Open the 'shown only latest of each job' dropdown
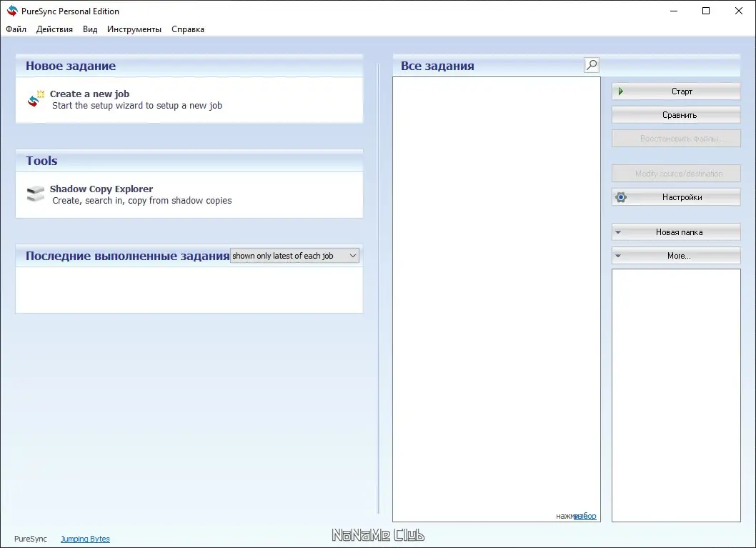Screen dimensions: 756x548 point(294,256)
